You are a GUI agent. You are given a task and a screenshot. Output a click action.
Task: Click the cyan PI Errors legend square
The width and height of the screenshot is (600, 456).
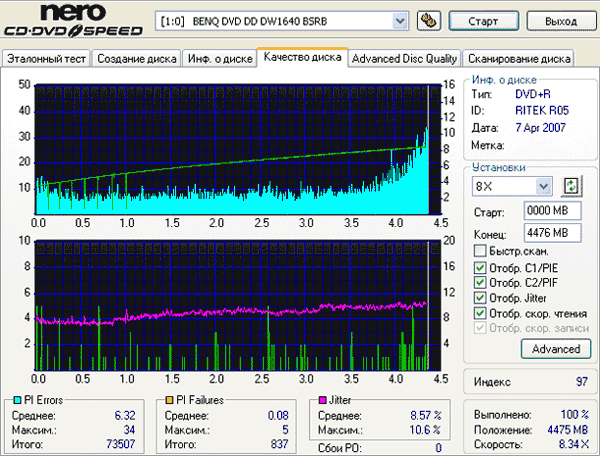pyautogui.click(x=17, y=400)
